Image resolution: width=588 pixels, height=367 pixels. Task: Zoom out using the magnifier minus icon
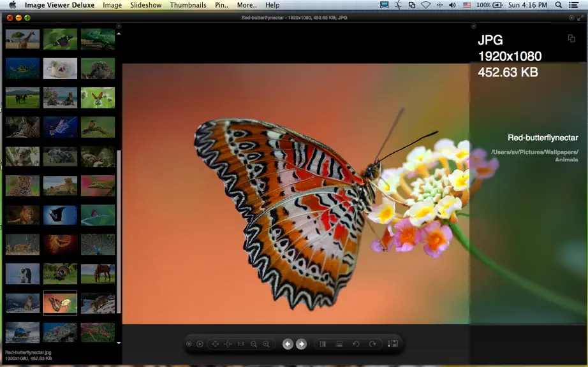tap(254, 344)
